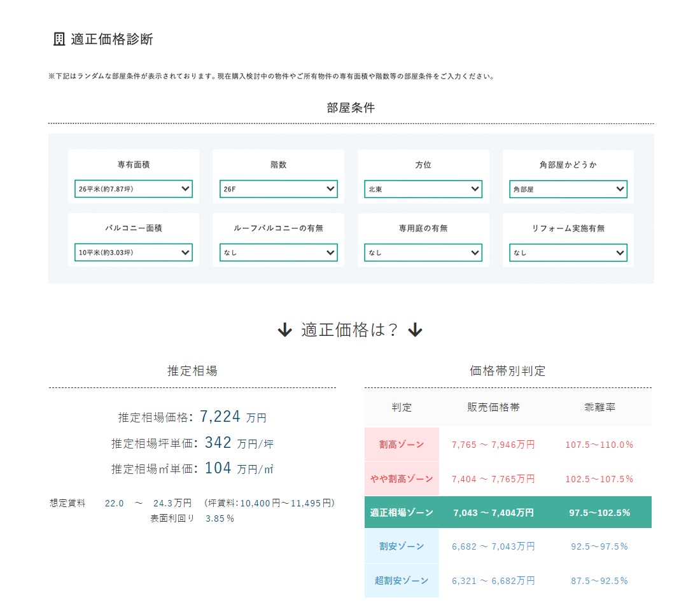Open the ルーフバルコニーの有無 dropdown
The height and width of the screenshot is (612, 700).
279,252
